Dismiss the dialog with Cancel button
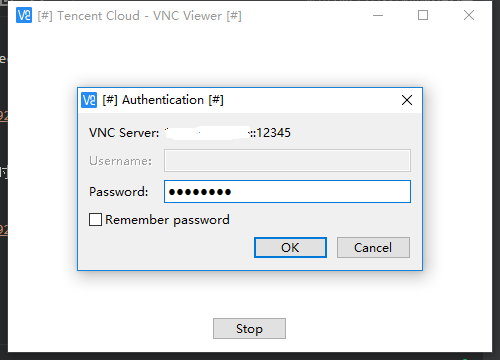The image size is (500, 360). [x=373, y=247]
